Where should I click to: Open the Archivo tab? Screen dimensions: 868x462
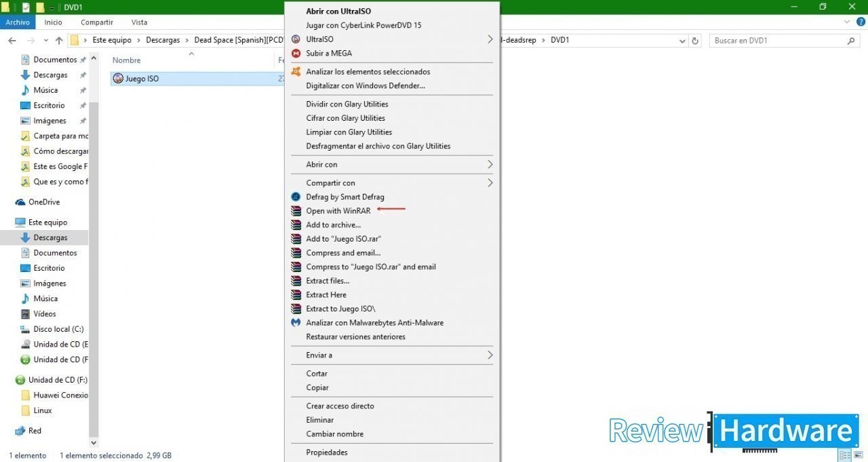click(18, 22)
